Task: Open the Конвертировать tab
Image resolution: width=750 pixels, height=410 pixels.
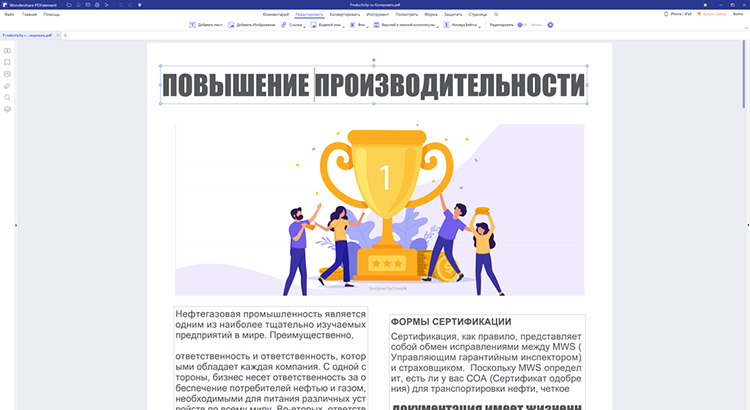Action: click(345, 15)
